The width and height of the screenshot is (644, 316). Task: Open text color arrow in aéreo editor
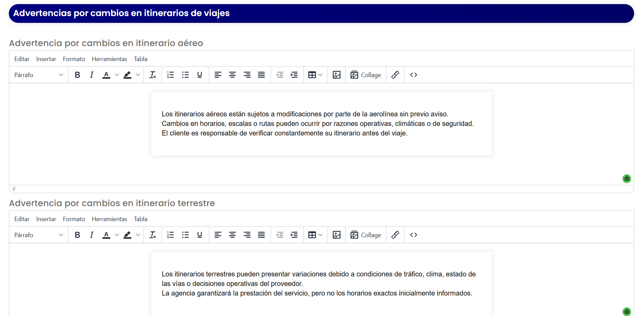(117, 75)
